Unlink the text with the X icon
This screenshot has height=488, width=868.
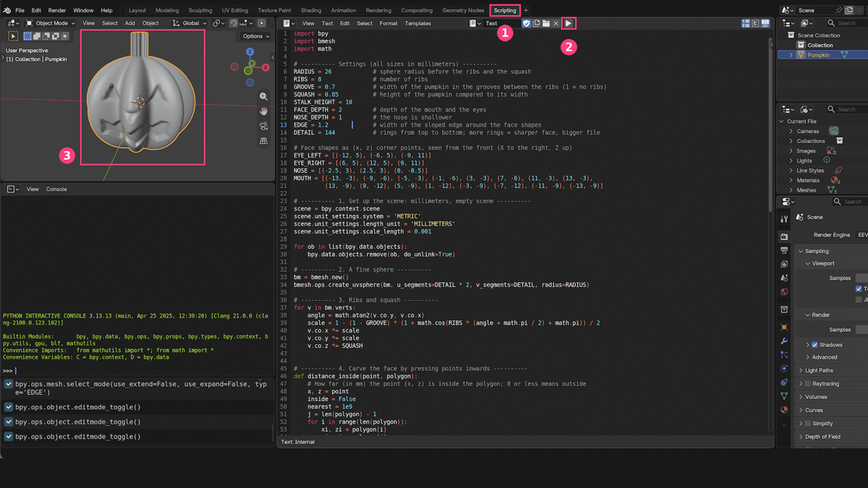pyautogui.click(x=556, y=23)
